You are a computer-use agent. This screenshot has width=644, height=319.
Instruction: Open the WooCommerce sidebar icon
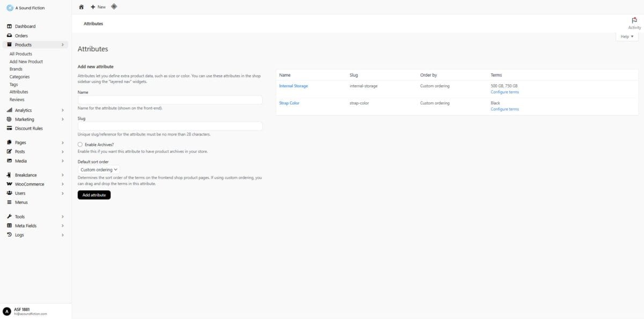pos(9,184)
